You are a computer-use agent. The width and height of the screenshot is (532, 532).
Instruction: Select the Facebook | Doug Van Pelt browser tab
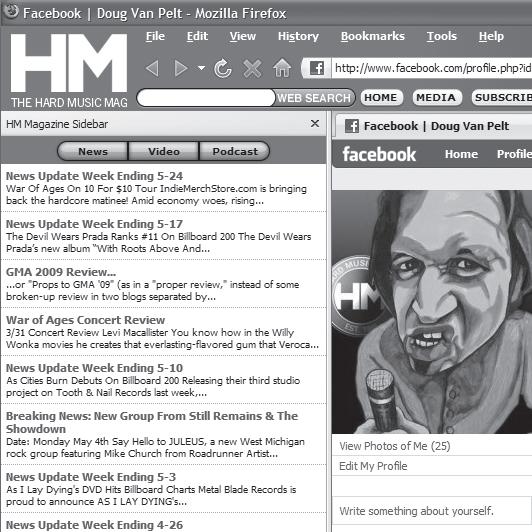pyautogui.click(x=434, y=126)
